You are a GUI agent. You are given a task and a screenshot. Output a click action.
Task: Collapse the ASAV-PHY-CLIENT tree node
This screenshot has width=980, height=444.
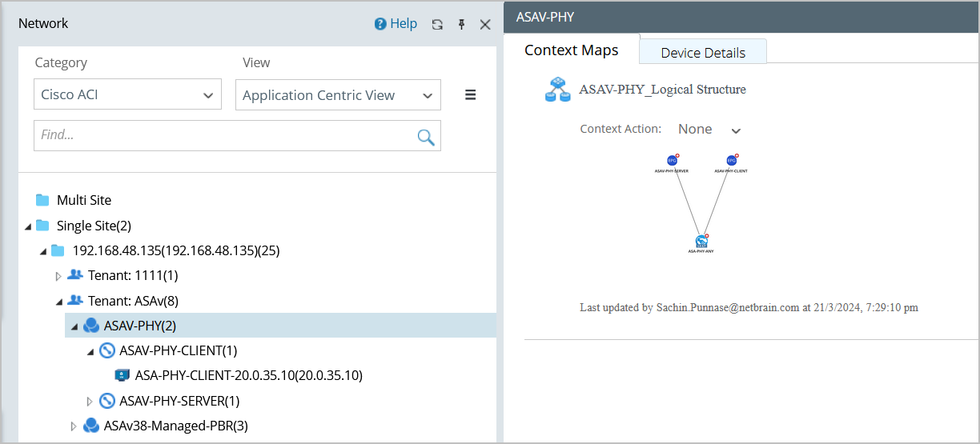pos(90,351)
